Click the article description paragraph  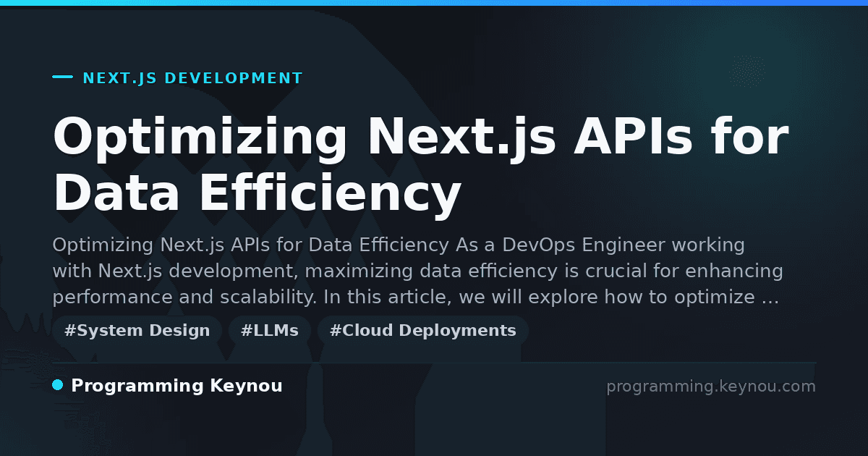(x=417, y=271)
